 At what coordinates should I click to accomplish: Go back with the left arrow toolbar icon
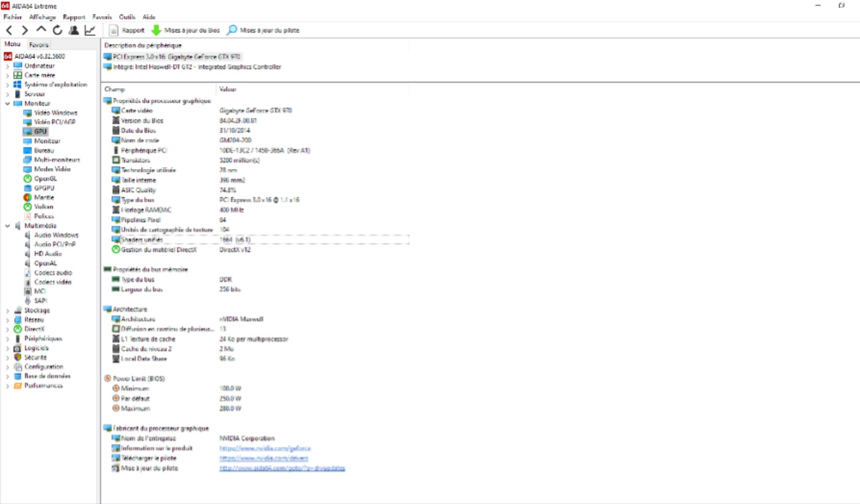click(x=9, y=30)
